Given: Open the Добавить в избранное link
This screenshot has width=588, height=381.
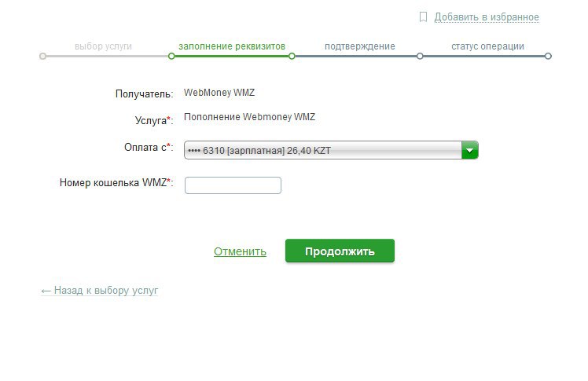Looking at the screenshot, I should [487, 17].
